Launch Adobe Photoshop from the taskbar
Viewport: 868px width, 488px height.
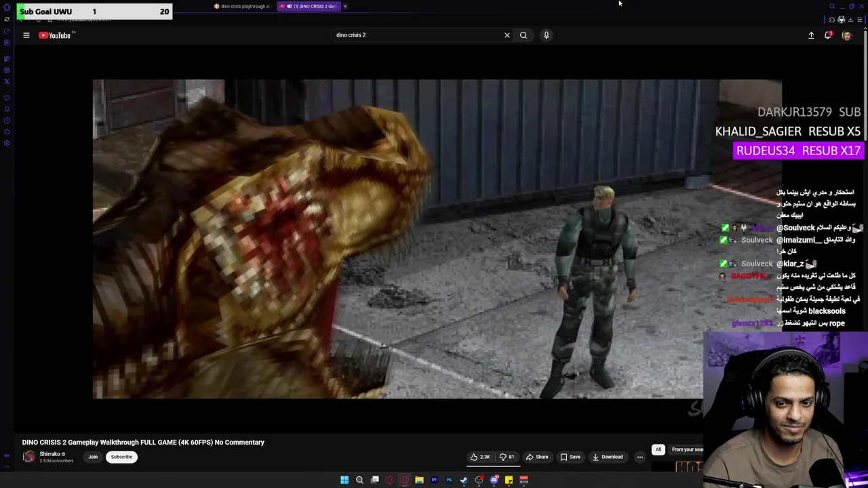449,480
